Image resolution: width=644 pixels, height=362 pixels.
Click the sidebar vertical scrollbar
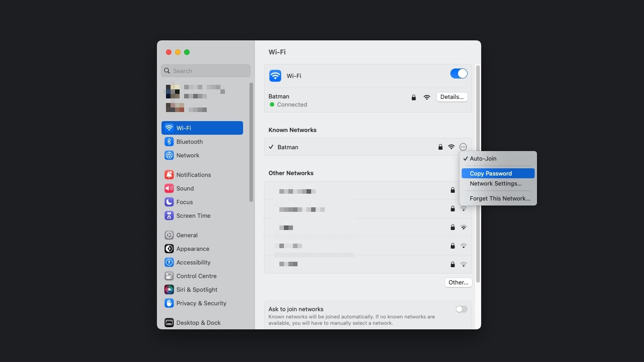point(251,142)
